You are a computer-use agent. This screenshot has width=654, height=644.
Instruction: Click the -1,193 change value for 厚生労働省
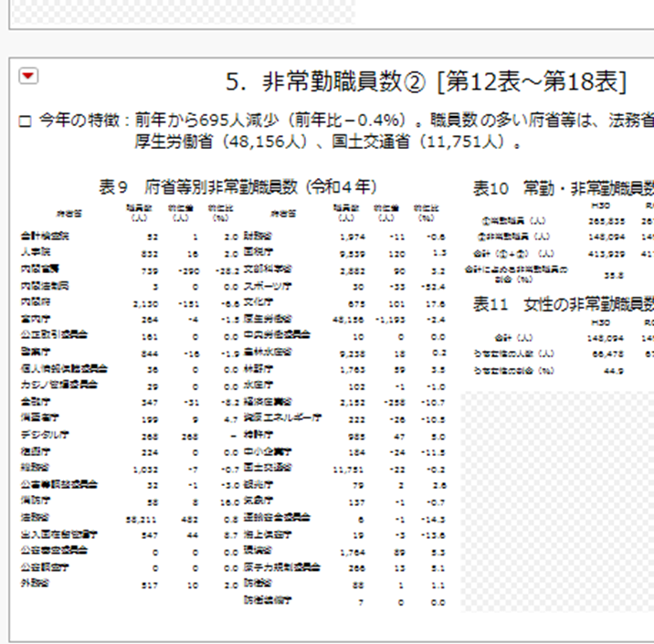click(390, 320)
